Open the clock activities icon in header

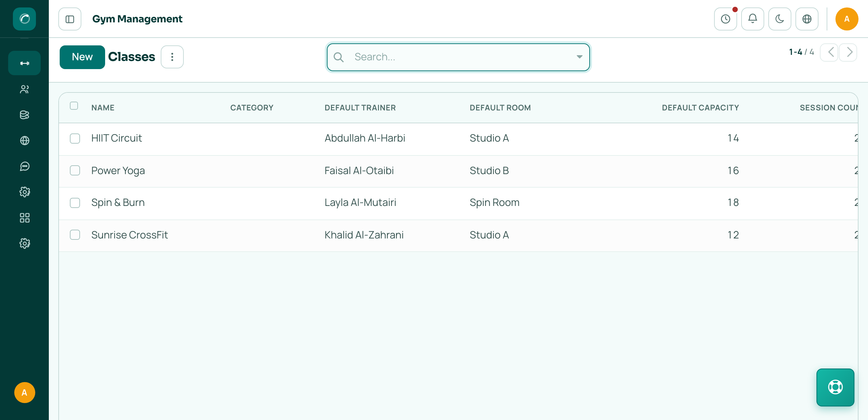click(726, 19)
